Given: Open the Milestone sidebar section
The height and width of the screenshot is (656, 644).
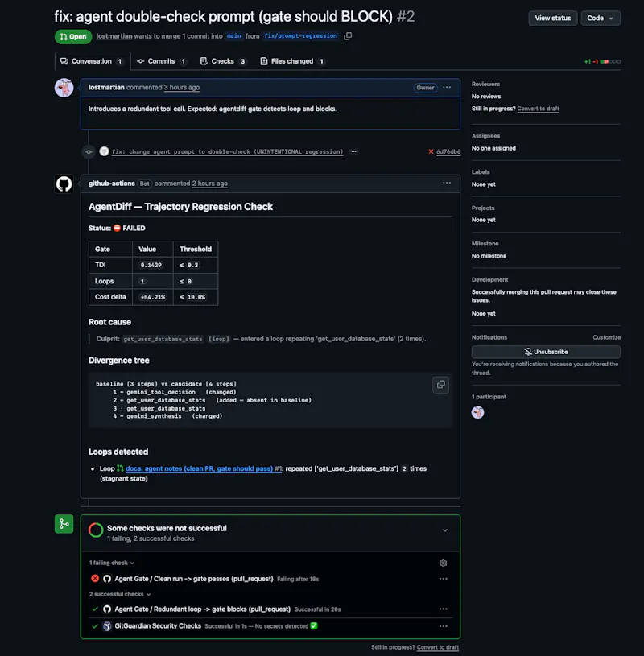Looking at the screenshot, I should (485, 244).
